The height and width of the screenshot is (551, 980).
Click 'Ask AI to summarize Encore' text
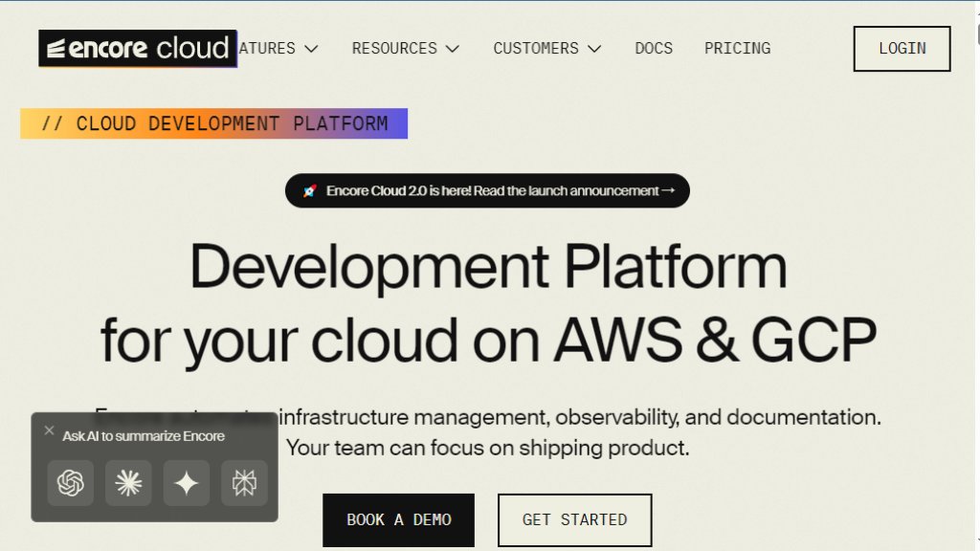point(144,436)
